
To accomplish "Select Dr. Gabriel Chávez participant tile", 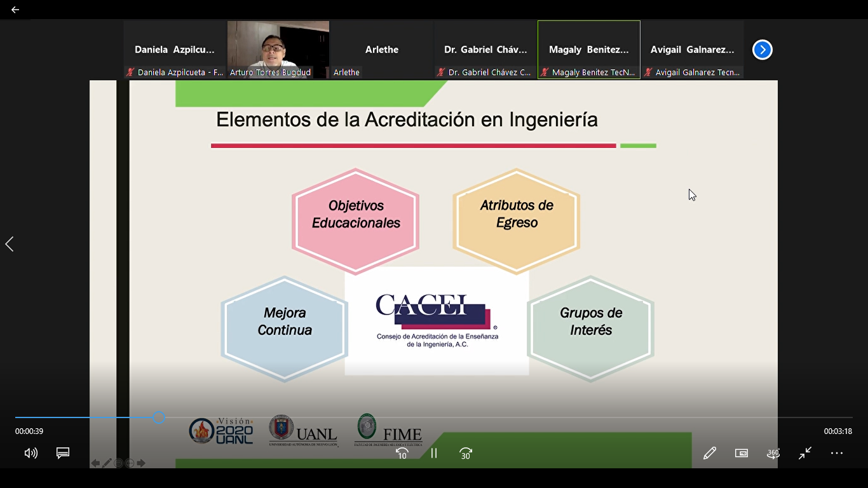I will pos(485,50).
